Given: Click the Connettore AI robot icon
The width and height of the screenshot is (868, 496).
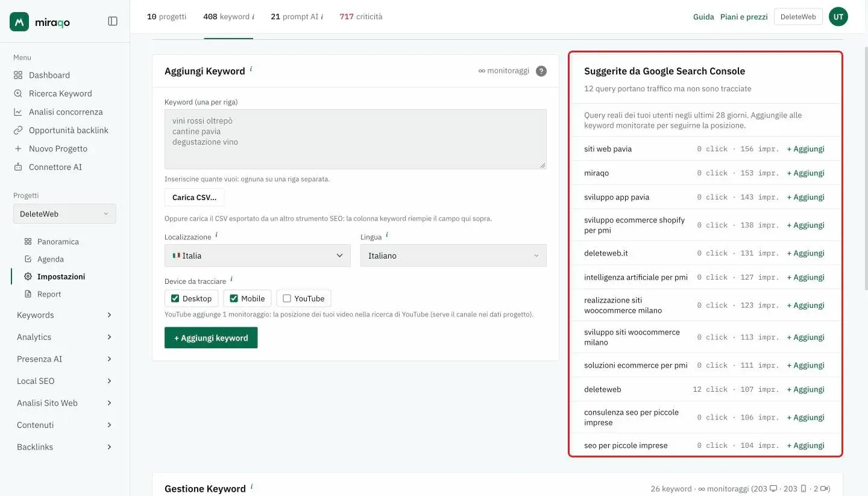Looking at the screenshot, I should 18,167.
